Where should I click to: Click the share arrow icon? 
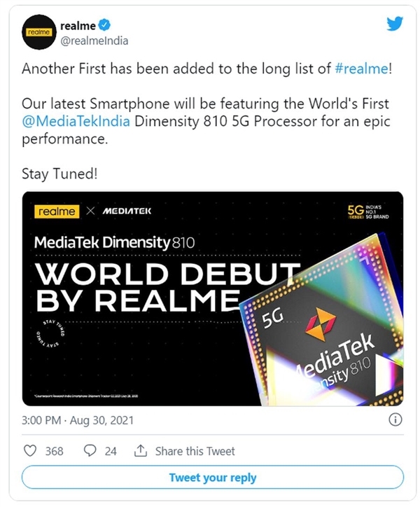coord(140,451)
